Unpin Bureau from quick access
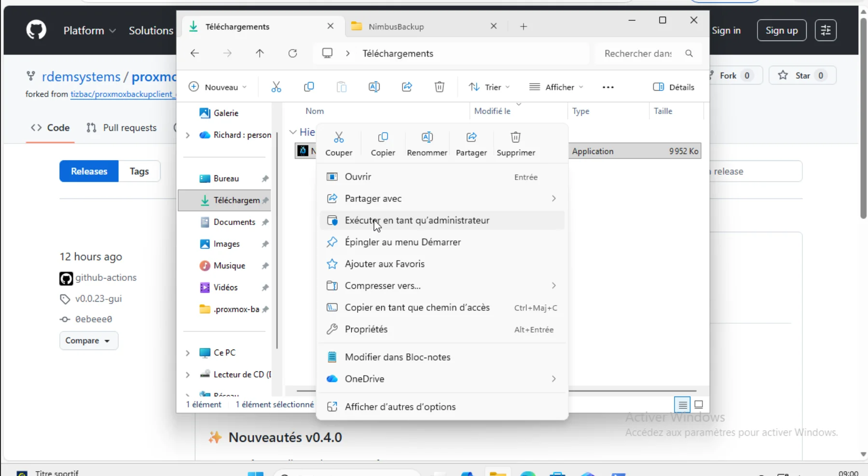This screenshot has height=476, width=868. [265, 178]
